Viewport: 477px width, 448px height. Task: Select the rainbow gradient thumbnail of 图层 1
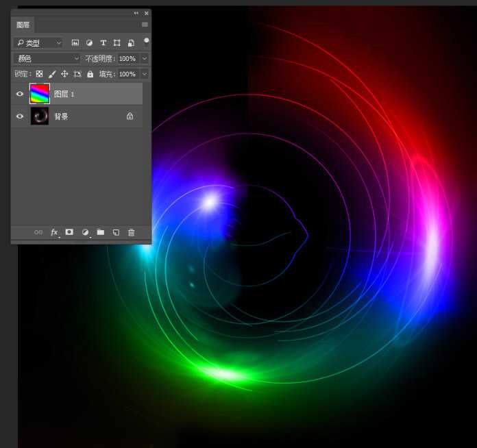click(x=40, y=94)
